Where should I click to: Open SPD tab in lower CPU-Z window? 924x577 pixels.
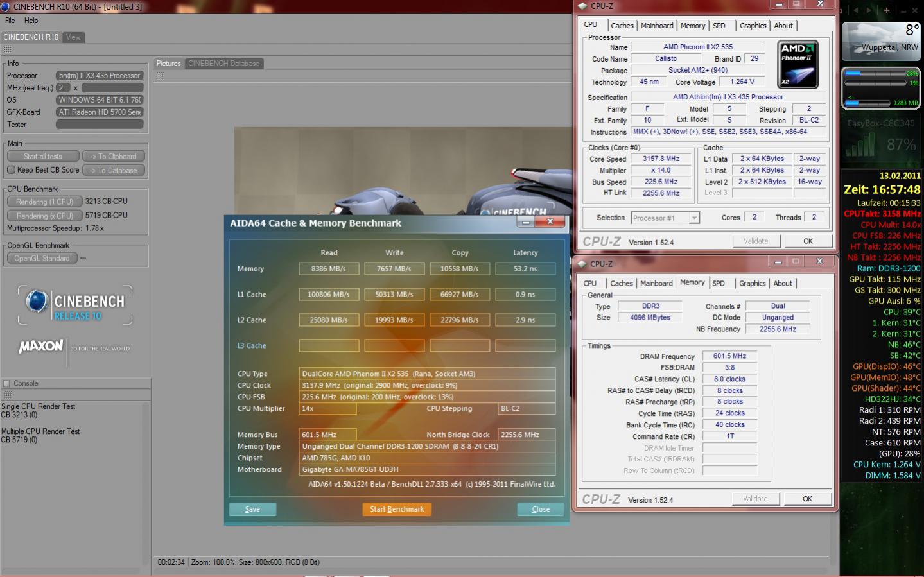(719, 283)
